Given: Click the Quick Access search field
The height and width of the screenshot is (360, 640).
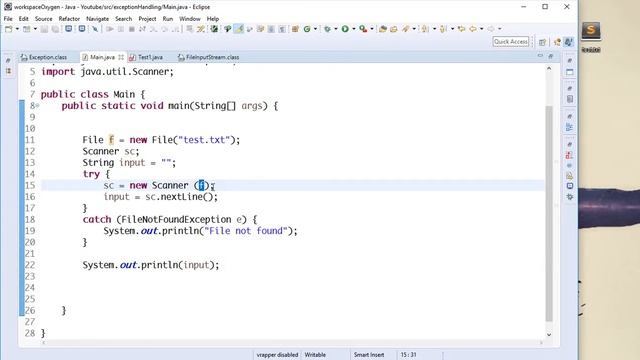Looking at the screenshot, I should pos(511,42).
